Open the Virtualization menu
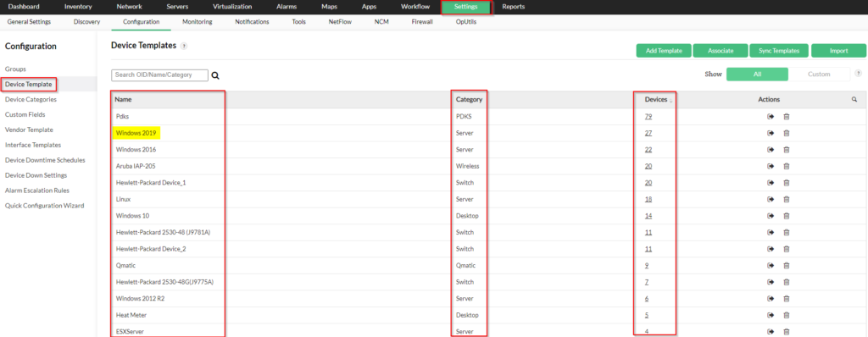Image resolution: width=868 pixels, height=337 pixels. click(232, 7)
